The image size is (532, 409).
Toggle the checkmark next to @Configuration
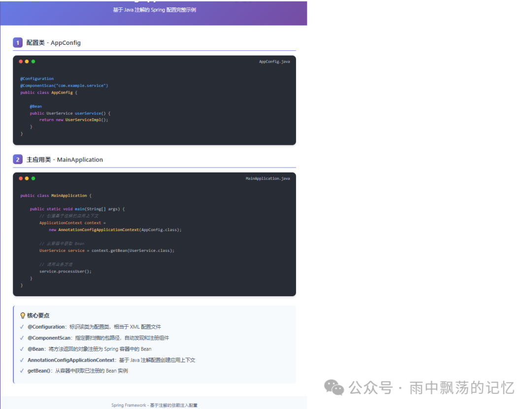(x=21, y=327)
